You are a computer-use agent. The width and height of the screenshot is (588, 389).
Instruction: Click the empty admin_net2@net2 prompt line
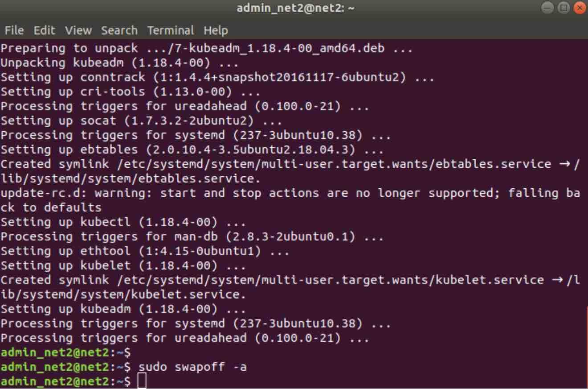coord(65,353)
